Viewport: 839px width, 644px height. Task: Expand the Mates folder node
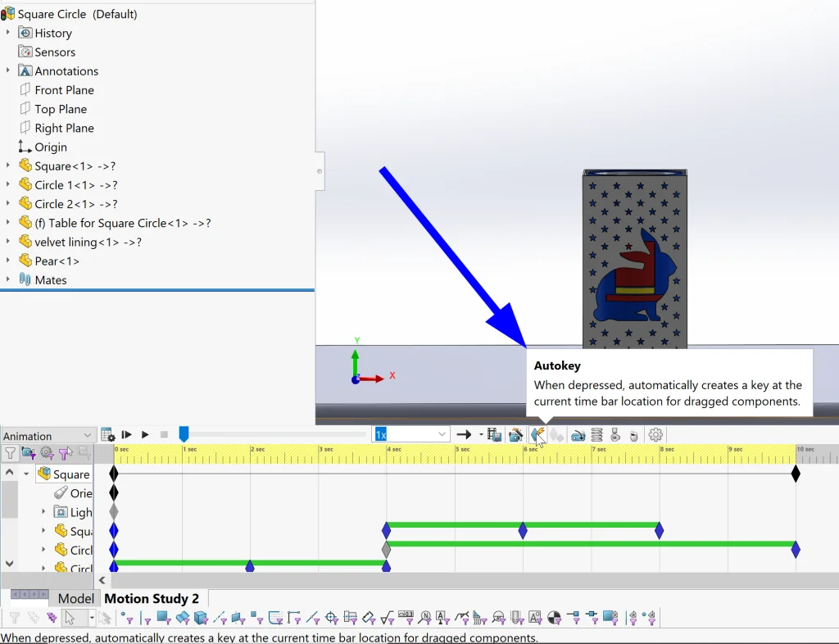[7, 279]
